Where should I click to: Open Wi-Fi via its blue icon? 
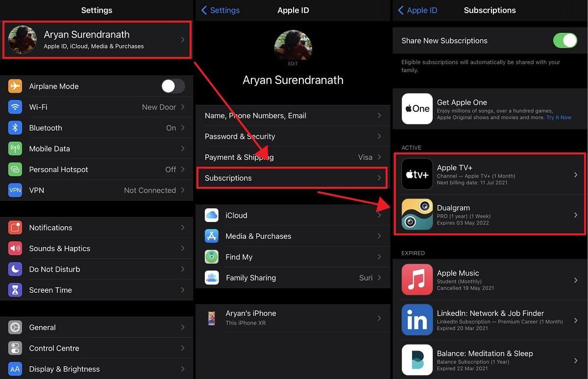point(15,107)
